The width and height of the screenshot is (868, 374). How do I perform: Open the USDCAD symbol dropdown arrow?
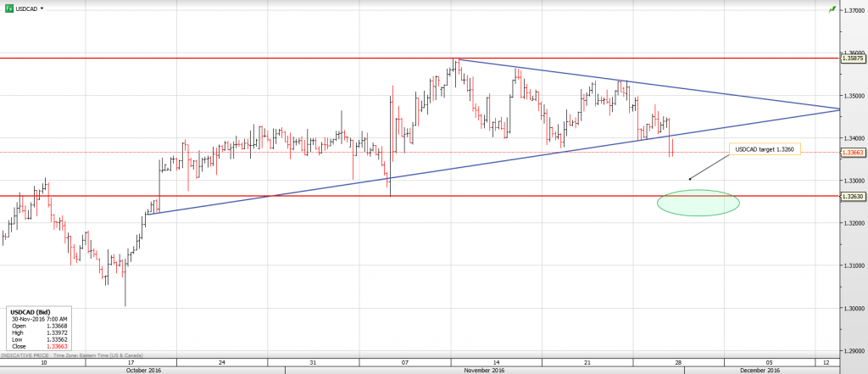42,8
